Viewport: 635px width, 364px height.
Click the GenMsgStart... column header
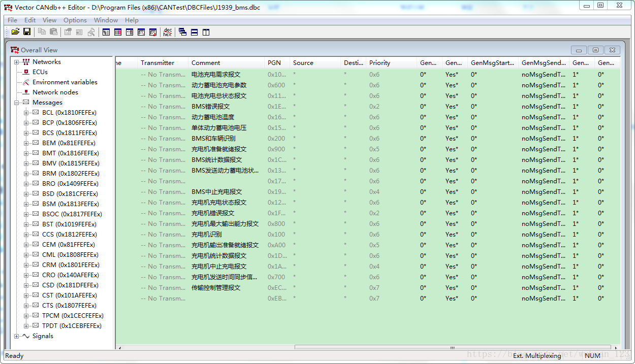[x=493, y=63]
